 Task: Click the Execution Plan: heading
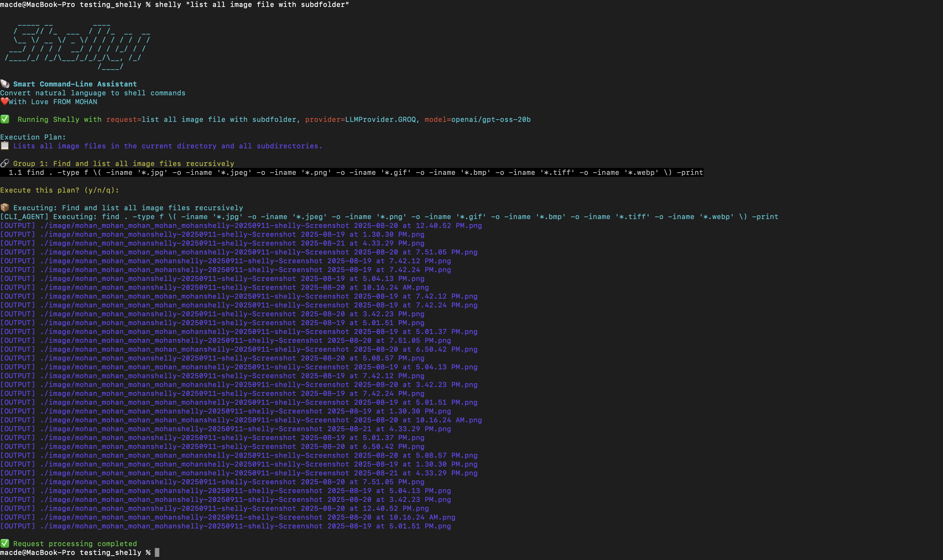click(33, 137)
